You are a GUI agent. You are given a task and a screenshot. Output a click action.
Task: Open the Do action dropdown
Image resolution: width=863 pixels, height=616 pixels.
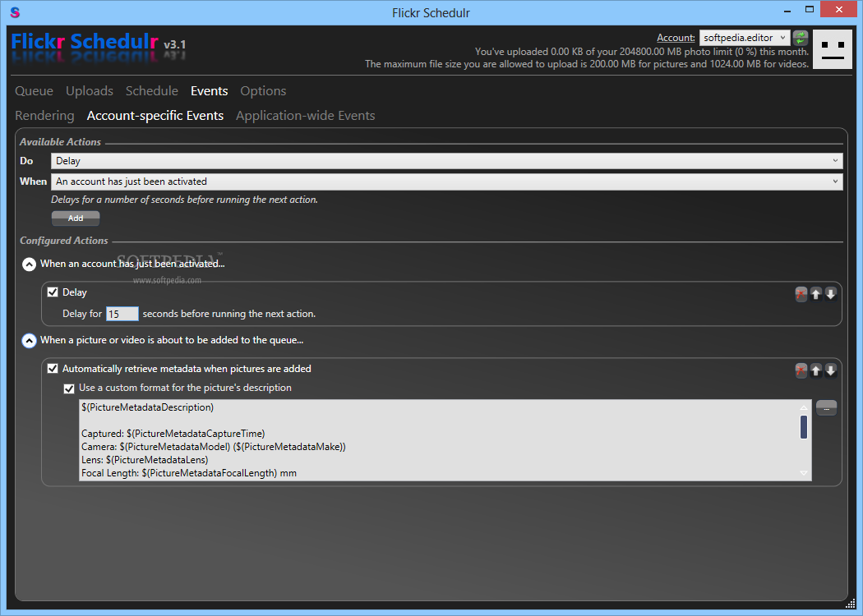coord(446,161)
